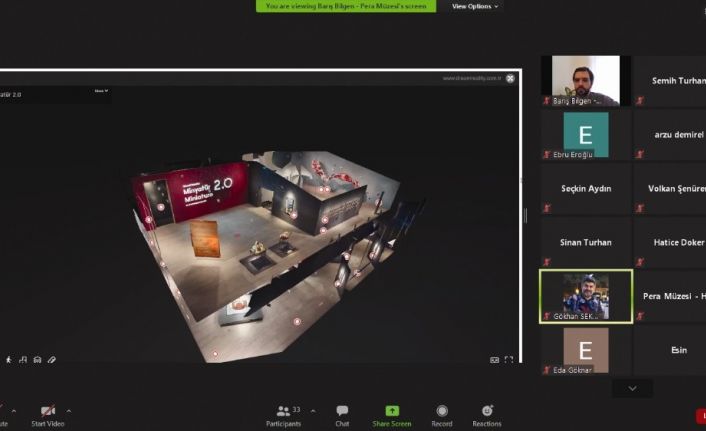Switch to VR mode in the tour viewer
The height and width of the screenshot is (431, 706).
click(x=494, y=360)
